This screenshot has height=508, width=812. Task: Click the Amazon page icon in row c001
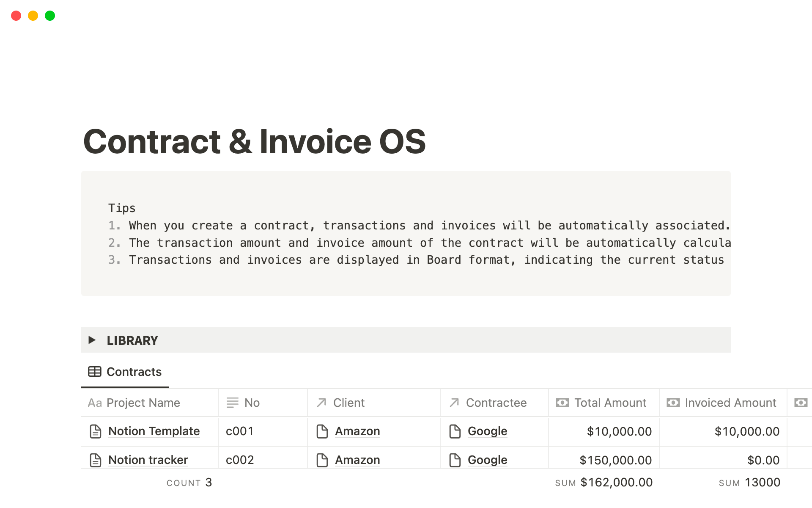point(322,431)
